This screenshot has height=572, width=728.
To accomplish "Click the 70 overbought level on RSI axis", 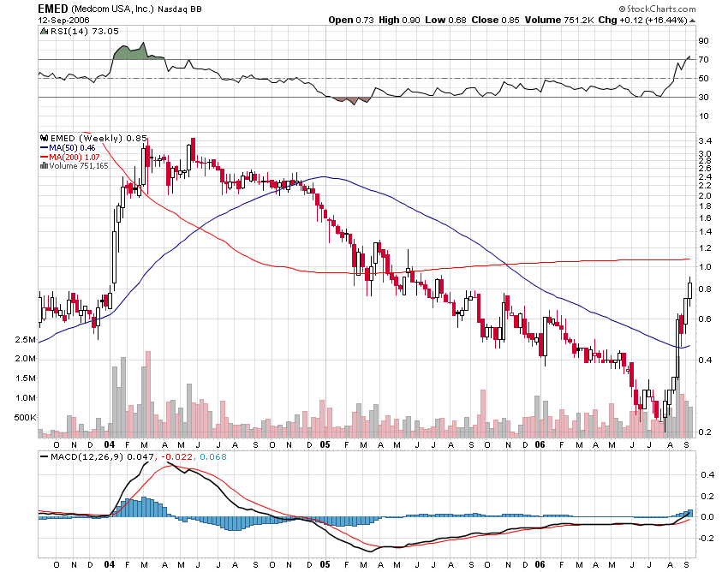I will 704,59.
